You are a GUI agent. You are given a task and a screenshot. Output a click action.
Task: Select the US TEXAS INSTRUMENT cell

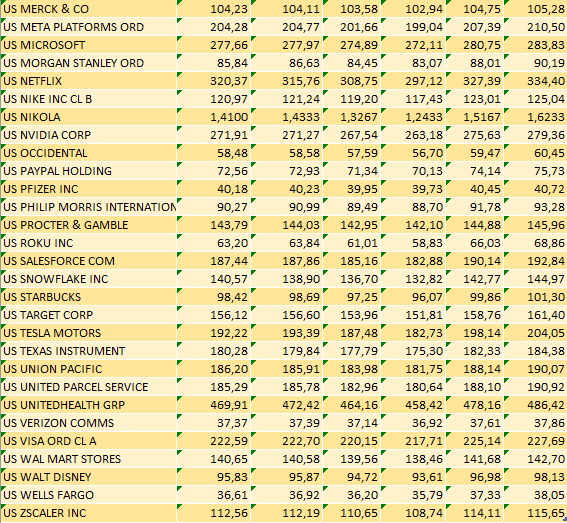[x=89, y=351]
